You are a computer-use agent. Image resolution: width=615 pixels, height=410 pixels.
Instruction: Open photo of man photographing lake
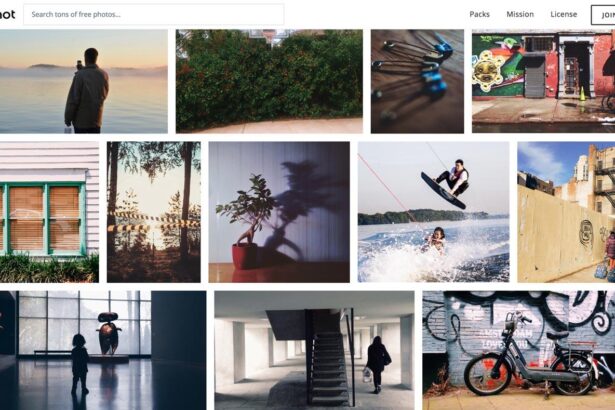(x=84, y=81)
